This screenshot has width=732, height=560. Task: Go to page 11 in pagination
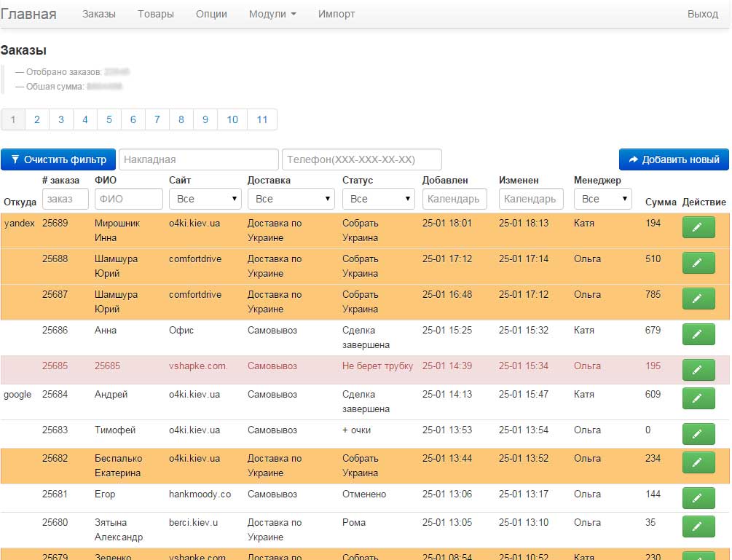[262, 119]
